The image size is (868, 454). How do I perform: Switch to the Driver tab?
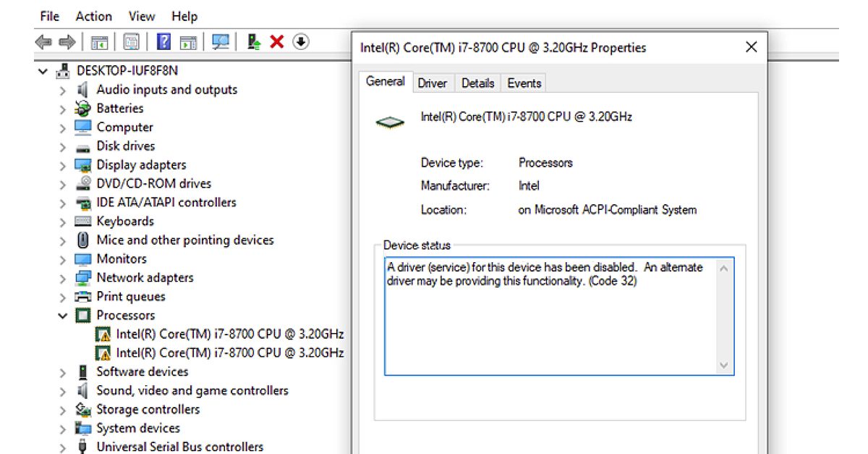(432, 83)
